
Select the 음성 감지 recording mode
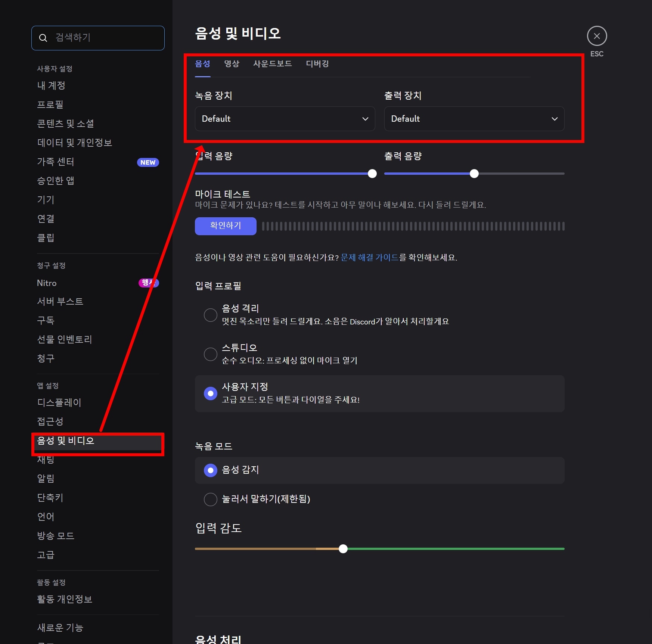click(x=211, y=470)
